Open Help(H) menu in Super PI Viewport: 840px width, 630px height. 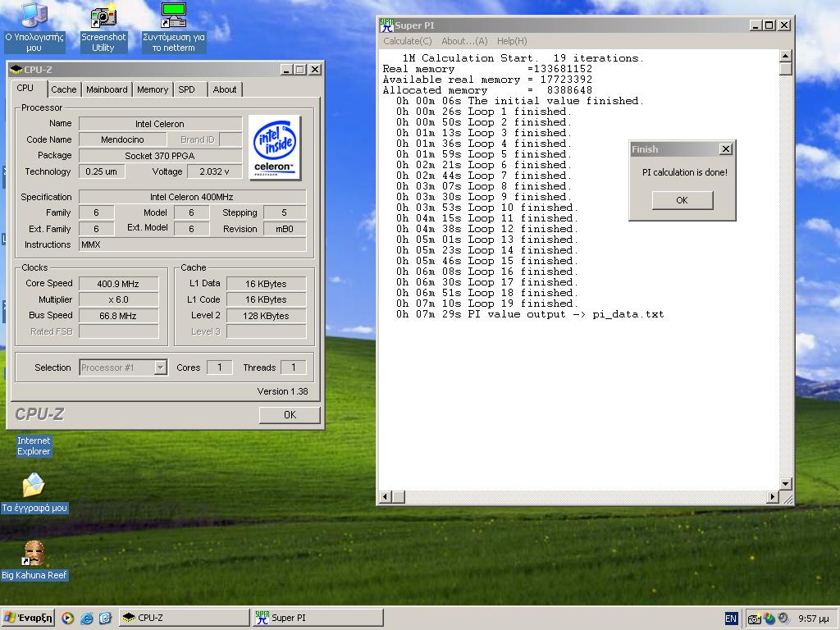(x=512, y=41)
